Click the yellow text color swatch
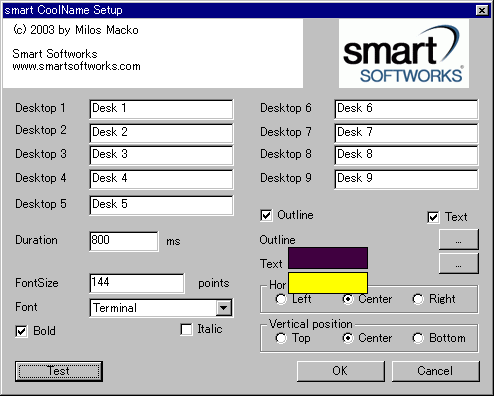 [x=328, y=283]
